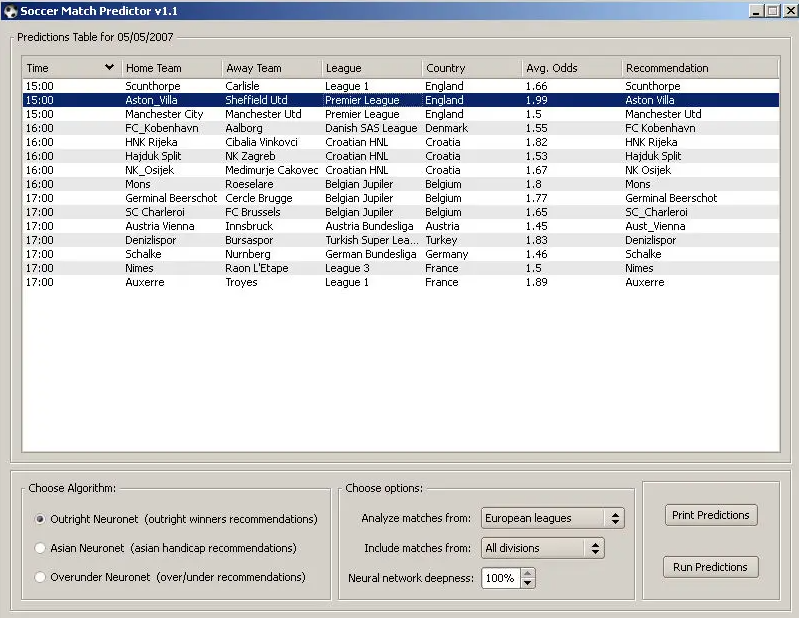Viewport: 799px width, 618px height.
Task: Decrease the neural network deepness value
Action: 528,583
